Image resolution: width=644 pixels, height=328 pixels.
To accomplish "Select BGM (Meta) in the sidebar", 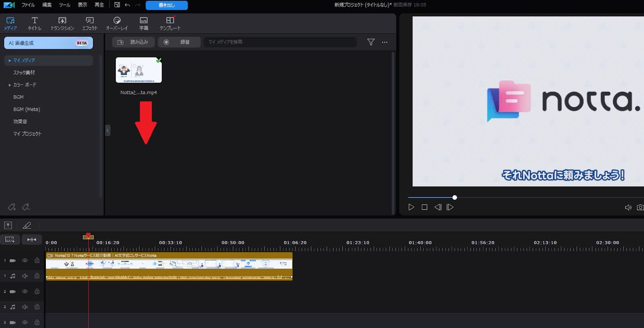I will point(27,109).
